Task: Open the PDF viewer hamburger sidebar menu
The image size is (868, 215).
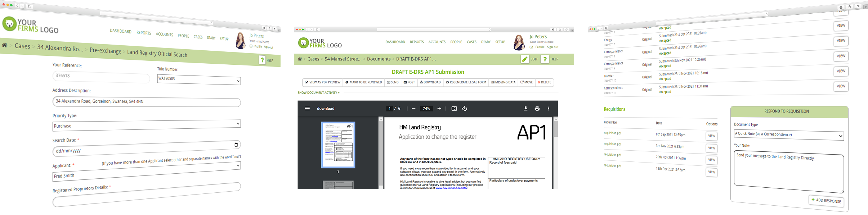Action: (307, 109)
